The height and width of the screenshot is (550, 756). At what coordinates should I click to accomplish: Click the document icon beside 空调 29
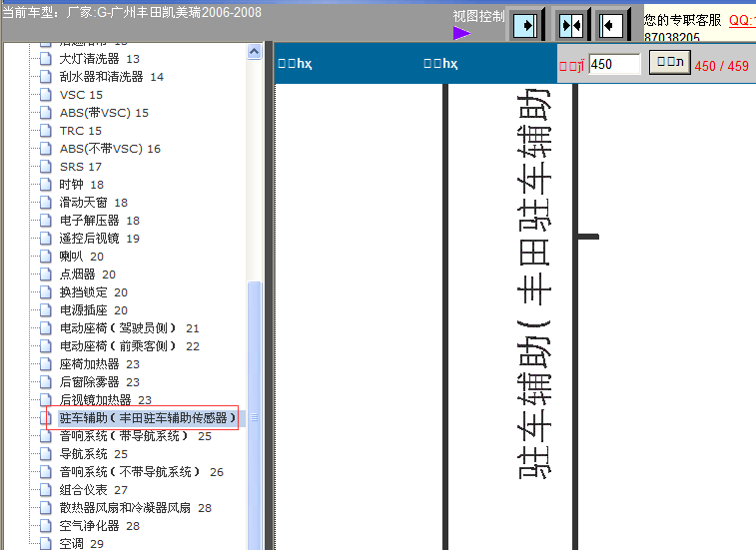(x=46, y=543)
